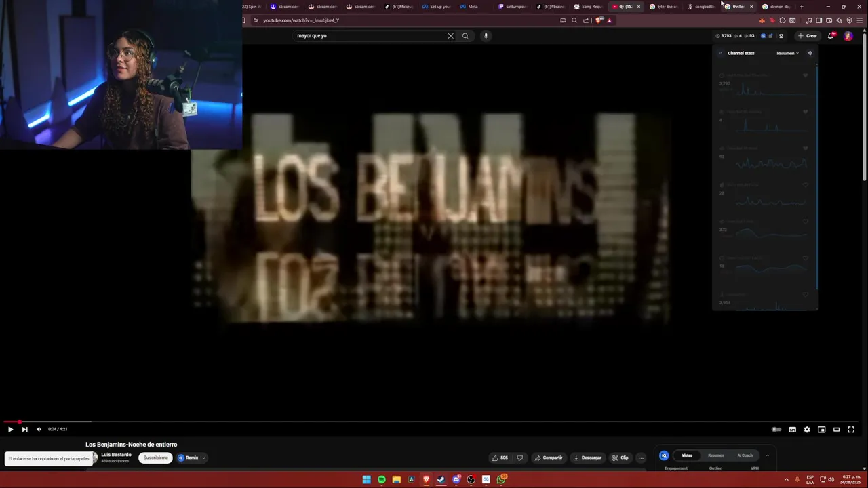
Task: Create a Clip from the video
Action: coord(620,457)
